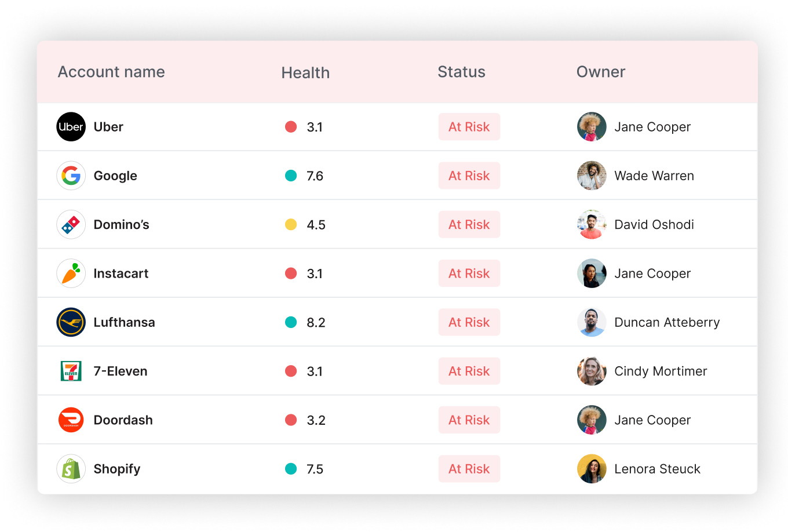788x532 pixels.
Task: Click the red health dot for 7-Eleven
Action: 291,371
